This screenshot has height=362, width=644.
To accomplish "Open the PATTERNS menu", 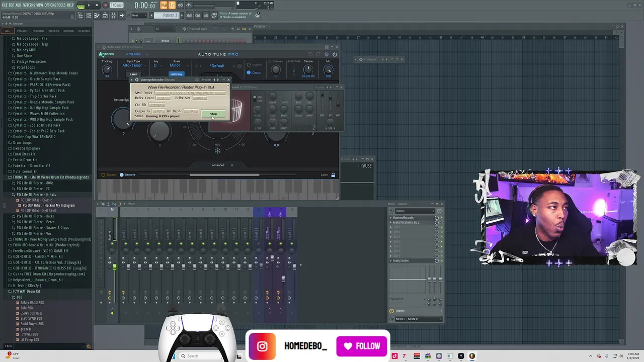I will coord(29,5).
